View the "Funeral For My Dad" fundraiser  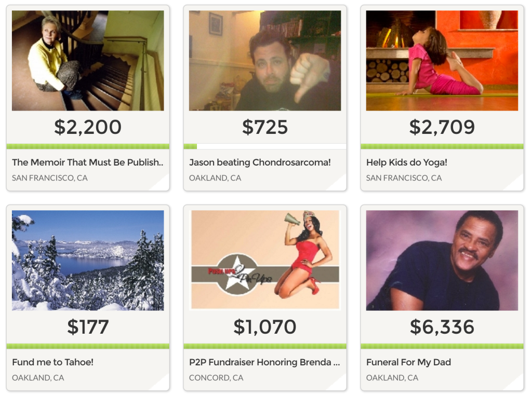(408, 362)
